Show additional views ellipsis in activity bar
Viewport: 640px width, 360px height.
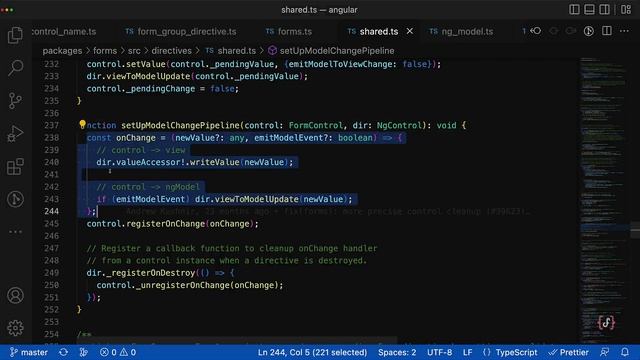[x=15, y=232]
